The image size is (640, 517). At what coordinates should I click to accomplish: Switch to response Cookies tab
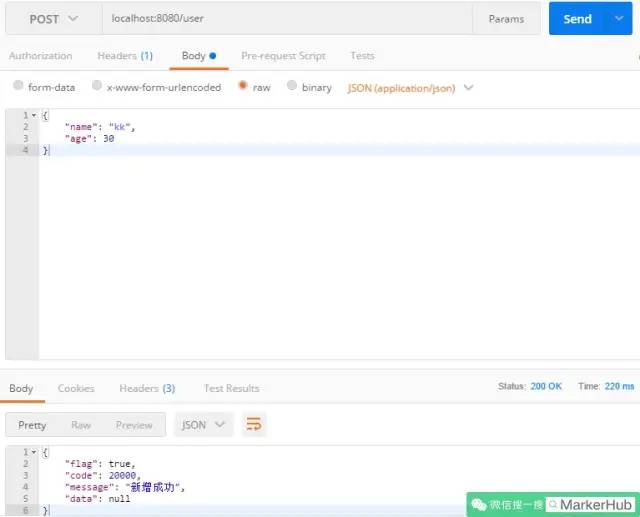pos(76,388)
